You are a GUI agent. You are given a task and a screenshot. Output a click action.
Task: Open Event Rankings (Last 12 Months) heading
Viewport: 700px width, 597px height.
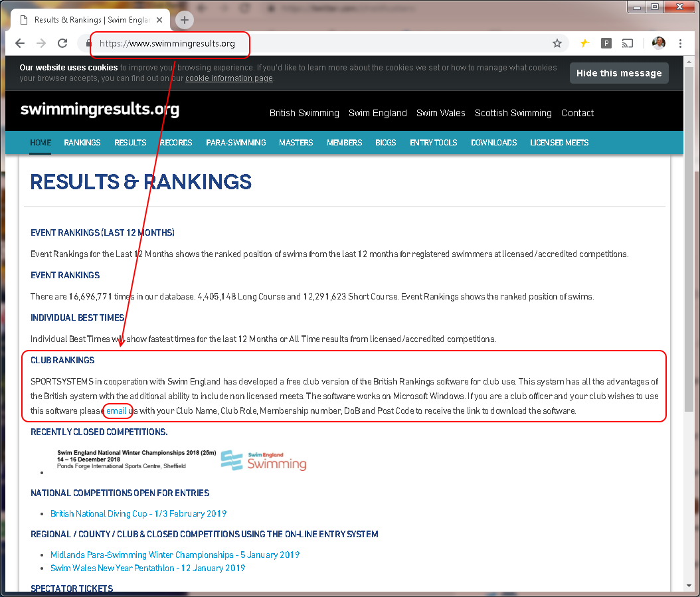[x=102, y=232]
